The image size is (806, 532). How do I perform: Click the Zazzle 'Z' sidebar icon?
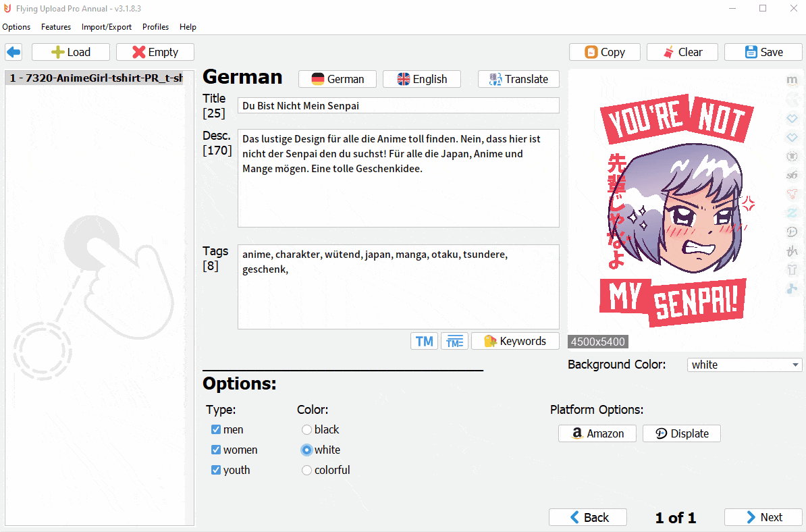(792, 213)
